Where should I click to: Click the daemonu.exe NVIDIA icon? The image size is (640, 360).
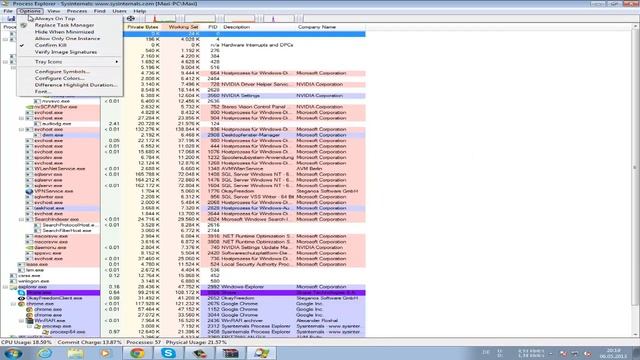[29, 247]
